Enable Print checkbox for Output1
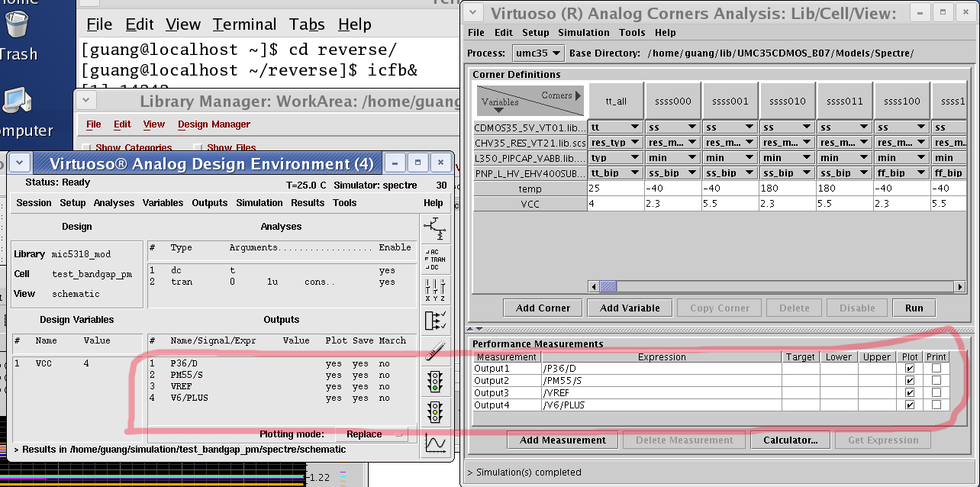 [x=936, y=369]
